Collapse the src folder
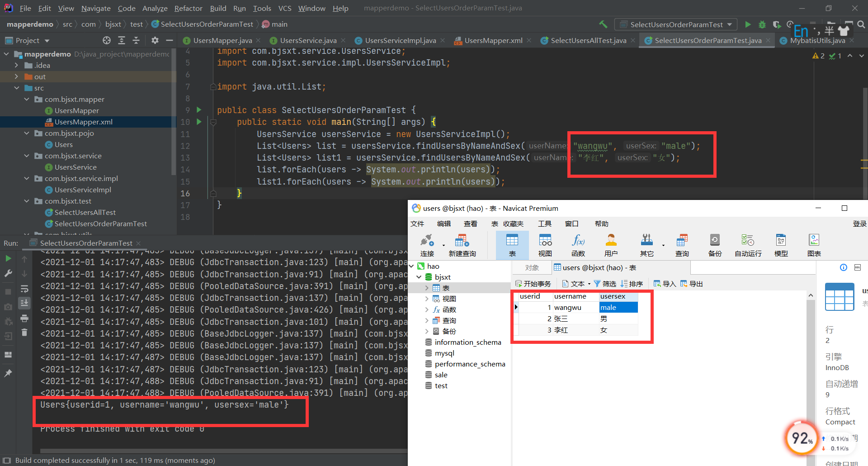 click(16, 88)
